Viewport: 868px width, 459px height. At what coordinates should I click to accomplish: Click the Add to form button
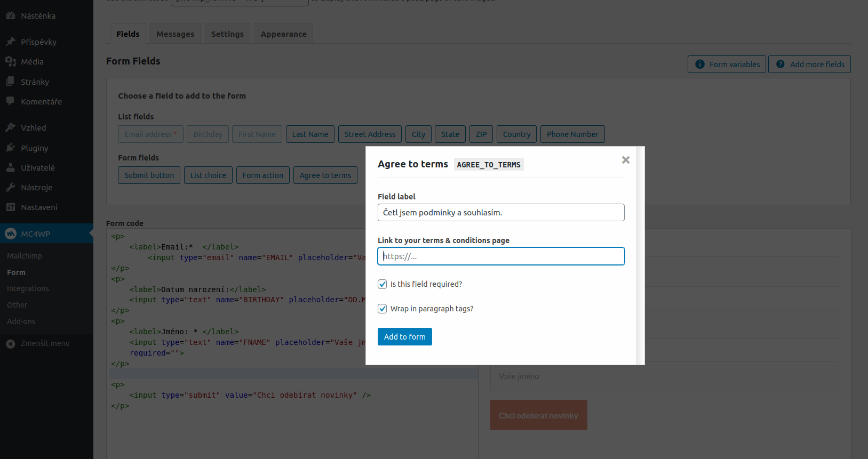(404, 336)
